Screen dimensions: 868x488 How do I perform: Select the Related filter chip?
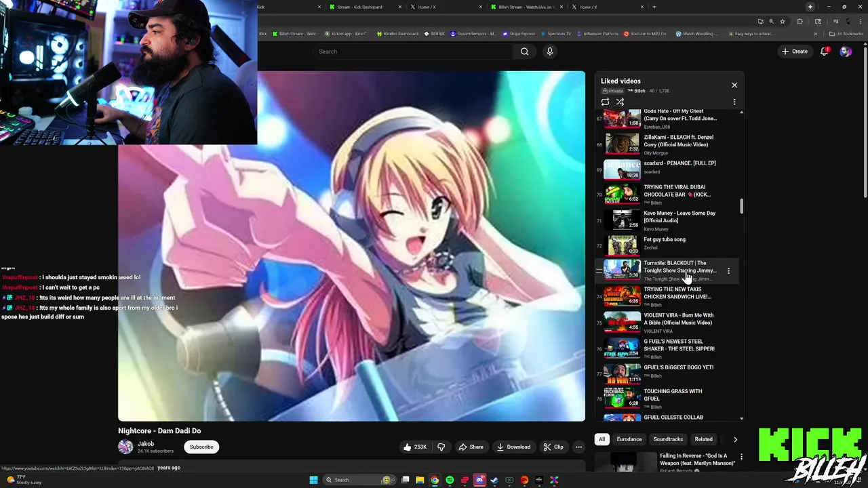pyautogui.click(x=704, y=439)
